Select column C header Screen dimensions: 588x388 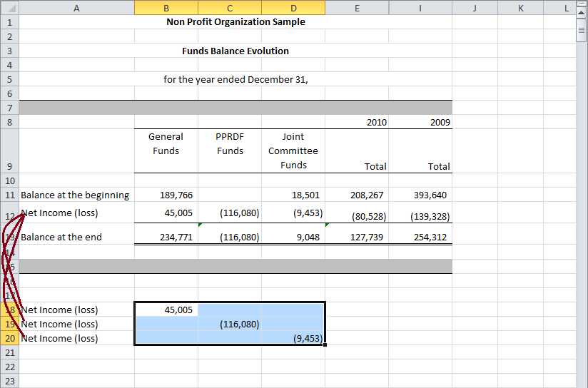point(230,8)
